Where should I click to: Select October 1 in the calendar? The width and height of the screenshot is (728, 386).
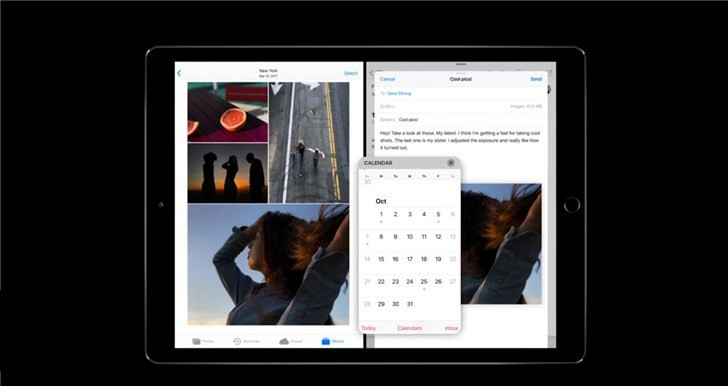click(381, 215)
